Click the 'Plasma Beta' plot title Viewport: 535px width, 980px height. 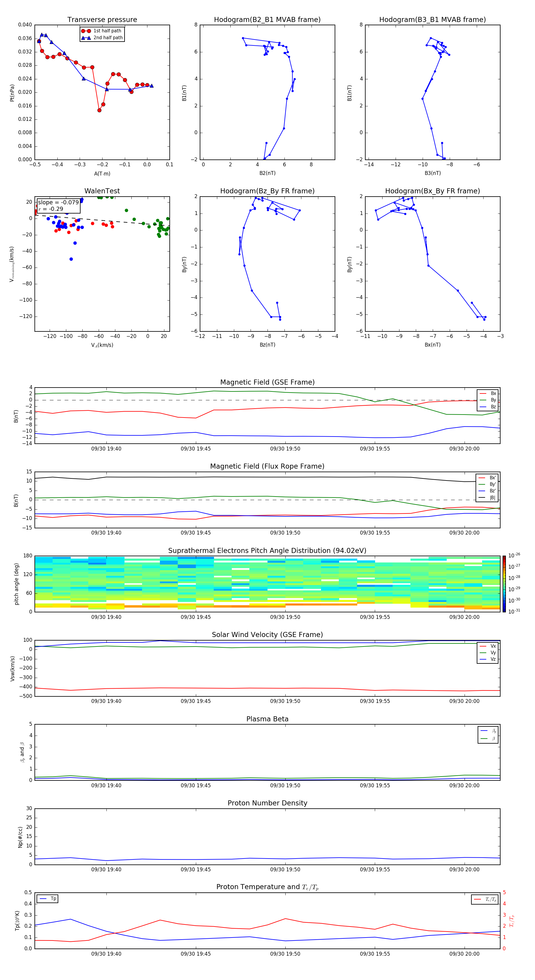coord(267,719)
